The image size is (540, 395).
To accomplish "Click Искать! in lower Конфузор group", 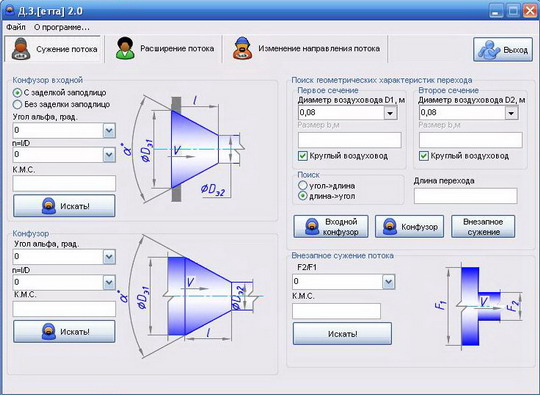I will coord(64,331).
